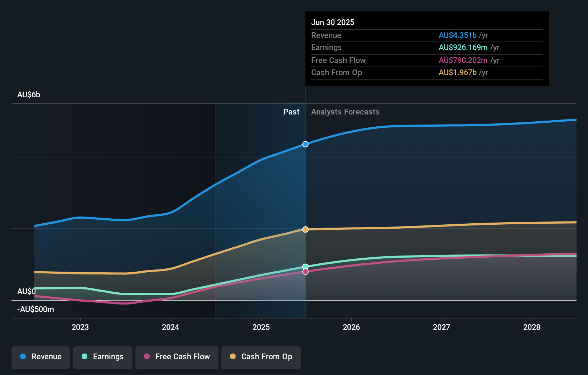Select the Free Cash Flow marker below the Earnings marker
This screenshot has width=588, height=375.
click(305, 272)
